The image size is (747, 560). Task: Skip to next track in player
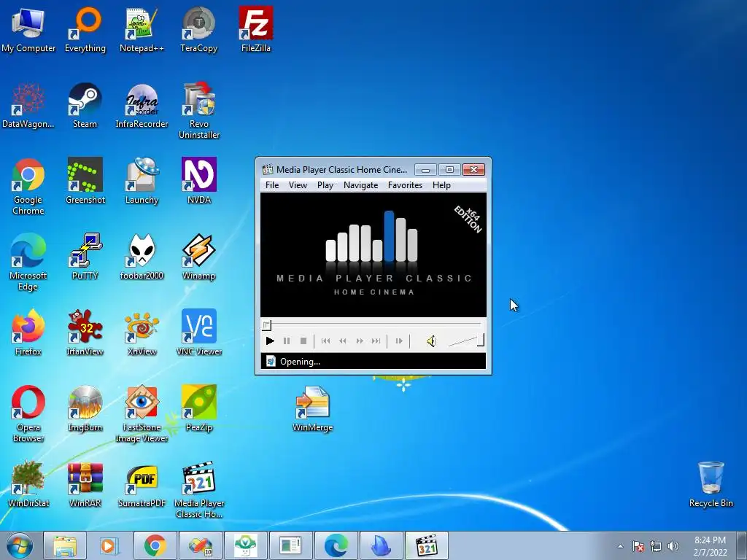point(376,341)
